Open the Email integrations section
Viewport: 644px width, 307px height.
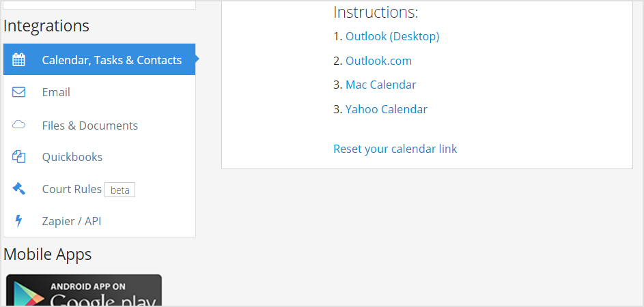click(56, 92)
